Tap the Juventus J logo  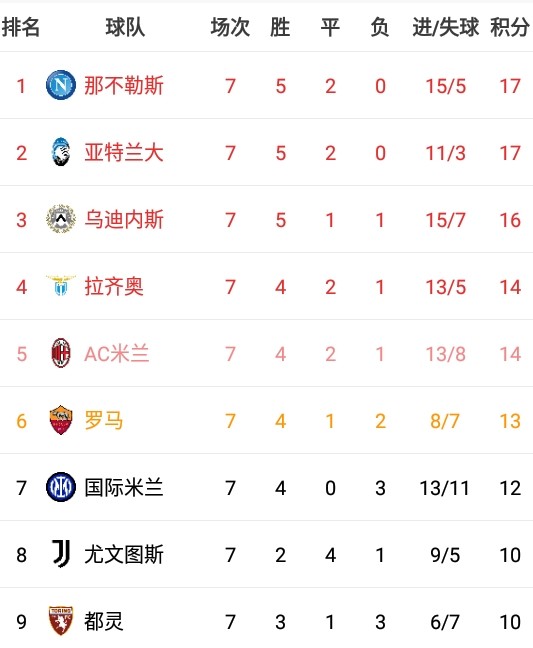61,554
